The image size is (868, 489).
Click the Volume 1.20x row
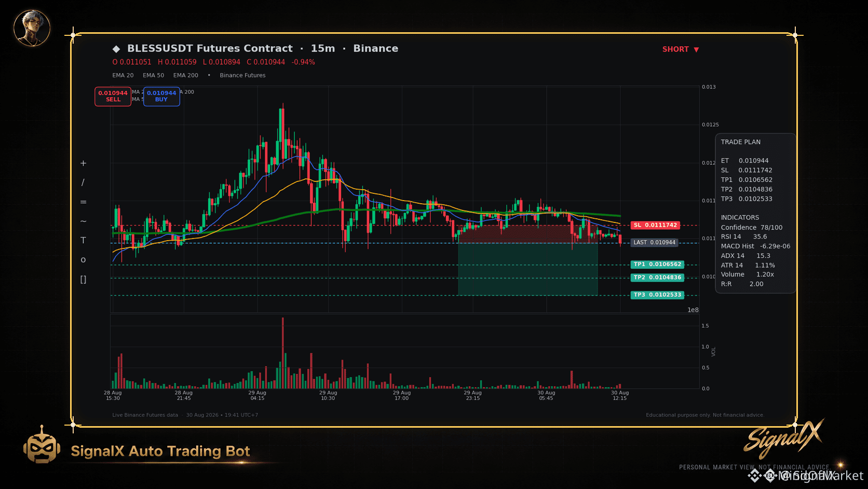click(747, 274)
